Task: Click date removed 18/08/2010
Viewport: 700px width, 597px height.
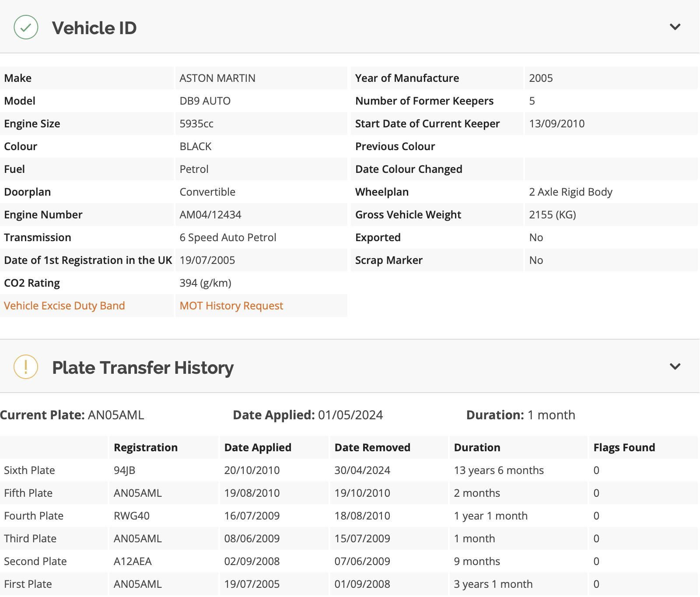Action: pos(362,516)
